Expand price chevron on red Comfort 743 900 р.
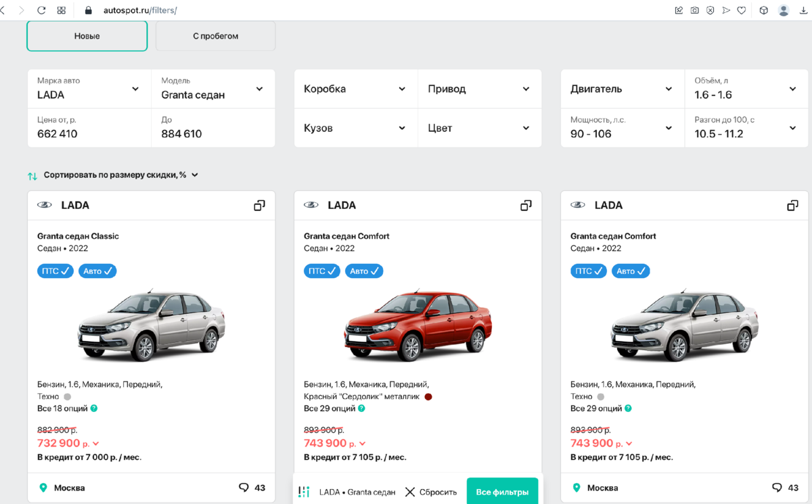The height and width of the screenshot is (504, 812). pos(363,444)
